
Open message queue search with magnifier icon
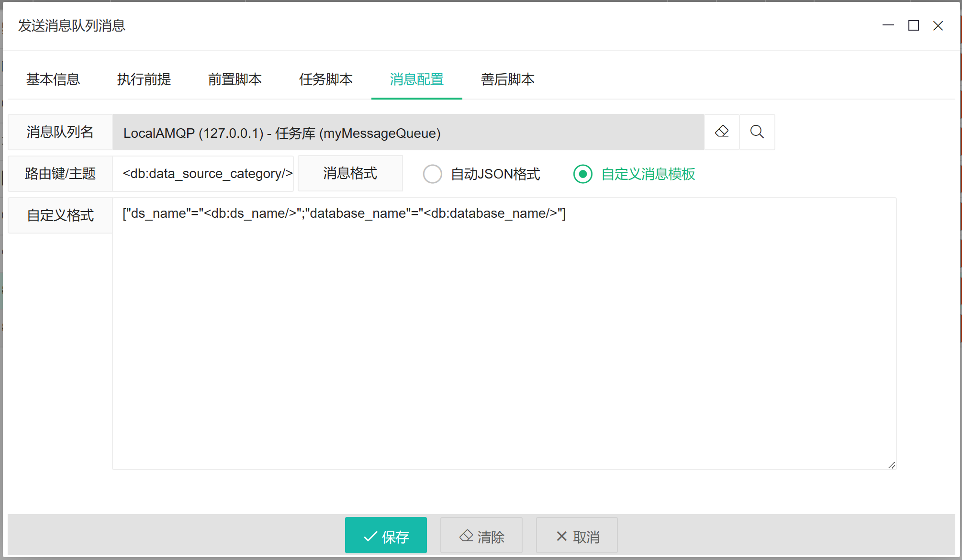(x=757, y=132)
